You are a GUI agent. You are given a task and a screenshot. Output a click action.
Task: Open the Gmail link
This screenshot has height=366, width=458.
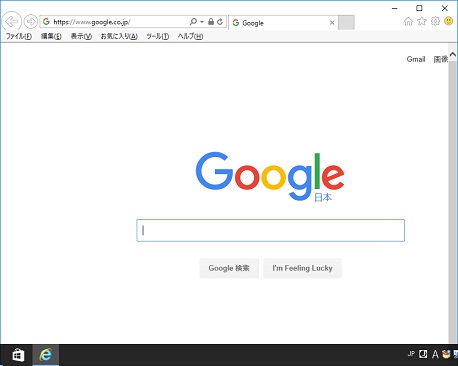416,59
